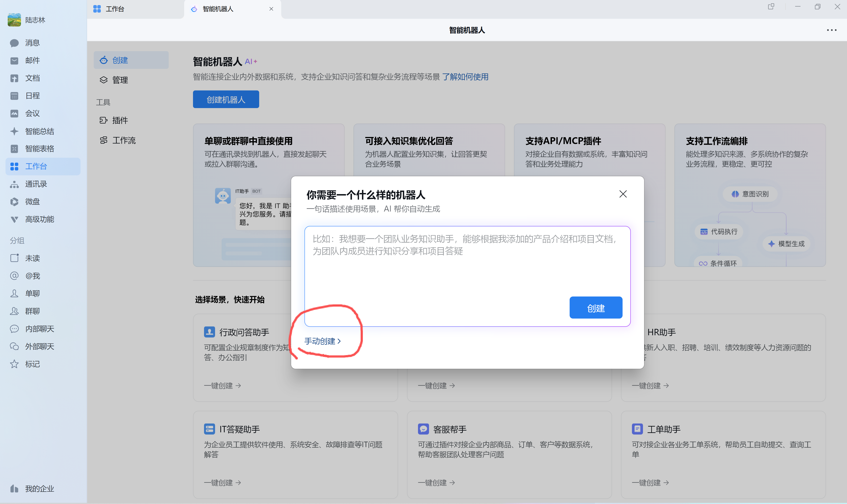The width and height of the screenshot is (847, 504).
Task: Open the 会议 meetings section
Action: 43,113
